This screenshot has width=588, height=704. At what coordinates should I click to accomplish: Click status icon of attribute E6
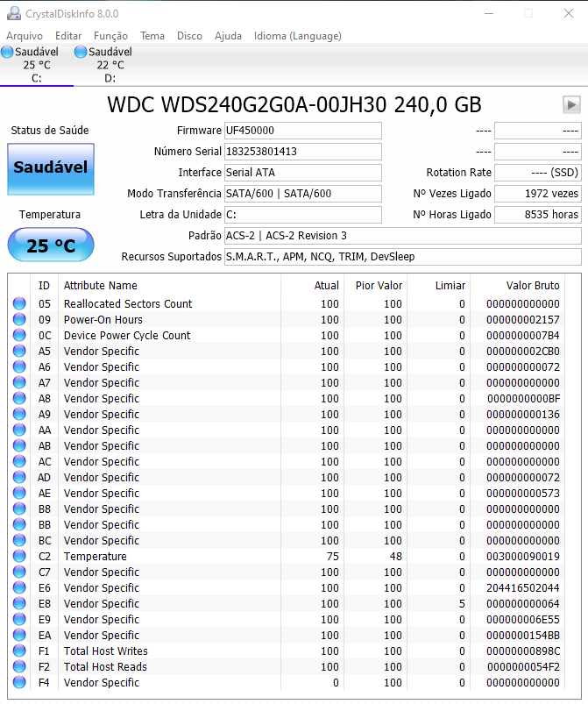coord(19,587)
